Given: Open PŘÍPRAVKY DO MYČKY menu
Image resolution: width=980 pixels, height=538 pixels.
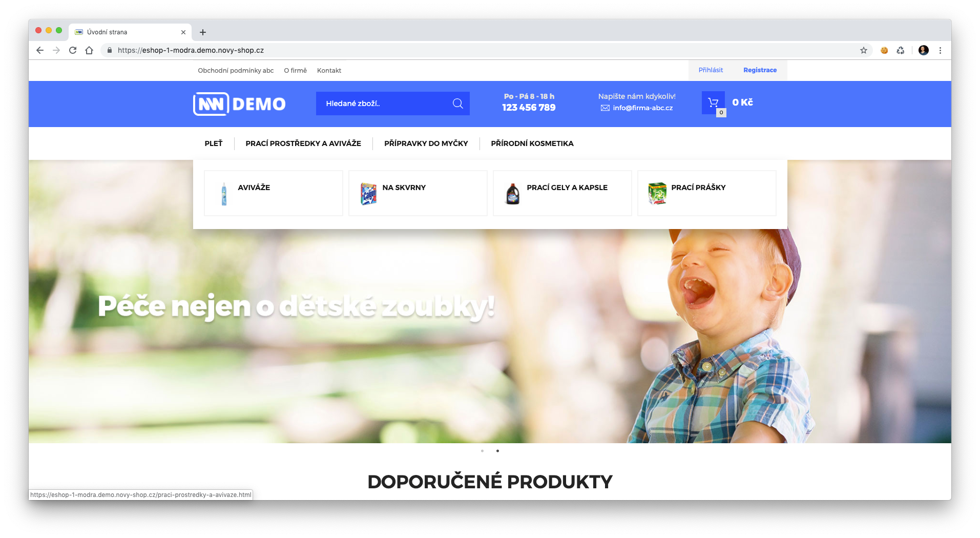Looking at the screenshot, I should click(x=426, y=143).
